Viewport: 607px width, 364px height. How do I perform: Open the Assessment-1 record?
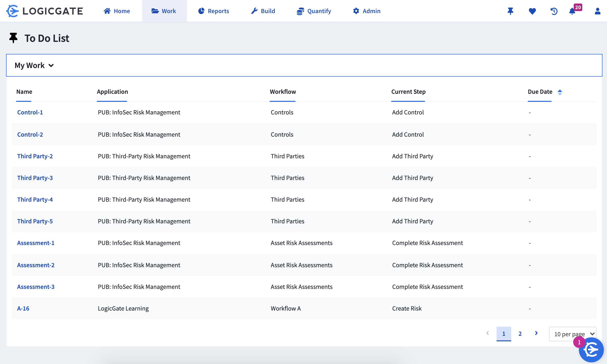pyautogui.click(x=36, y=243)
